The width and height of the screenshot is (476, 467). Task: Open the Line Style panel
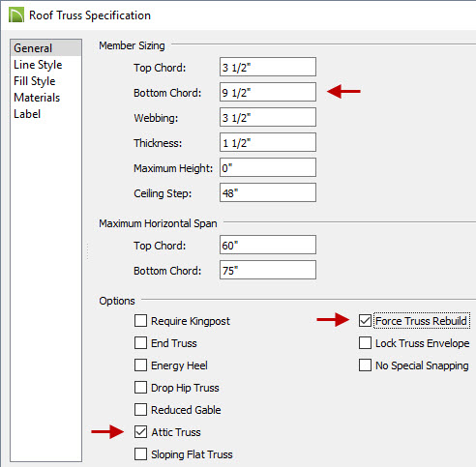click(38, 65)
